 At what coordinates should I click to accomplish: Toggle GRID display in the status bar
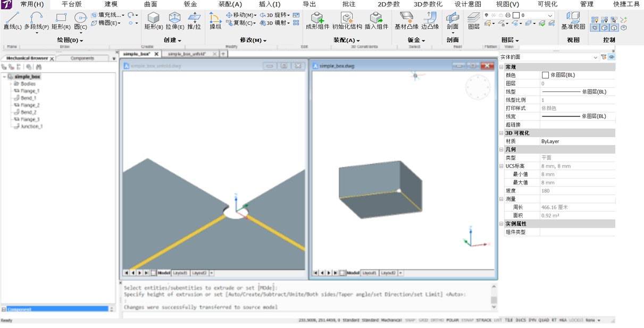(423, 321)
